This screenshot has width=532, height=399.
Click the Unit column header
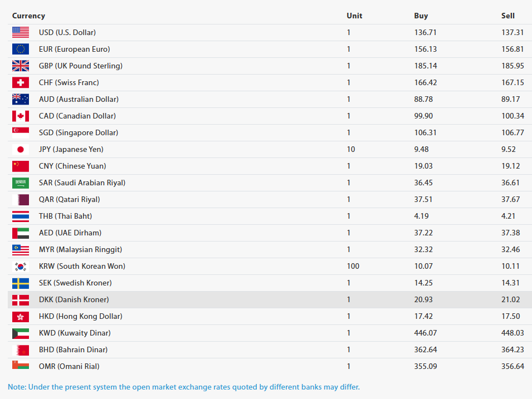[354, 16]
